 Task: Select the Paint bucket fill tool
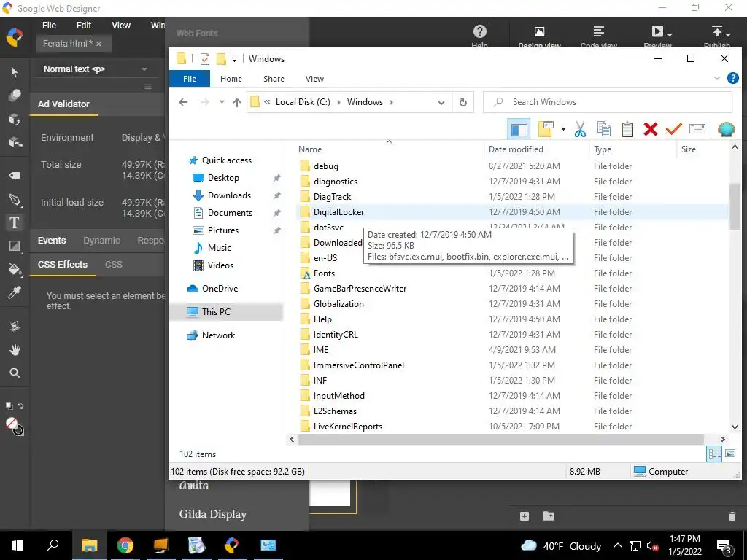(x=15, y=269)
